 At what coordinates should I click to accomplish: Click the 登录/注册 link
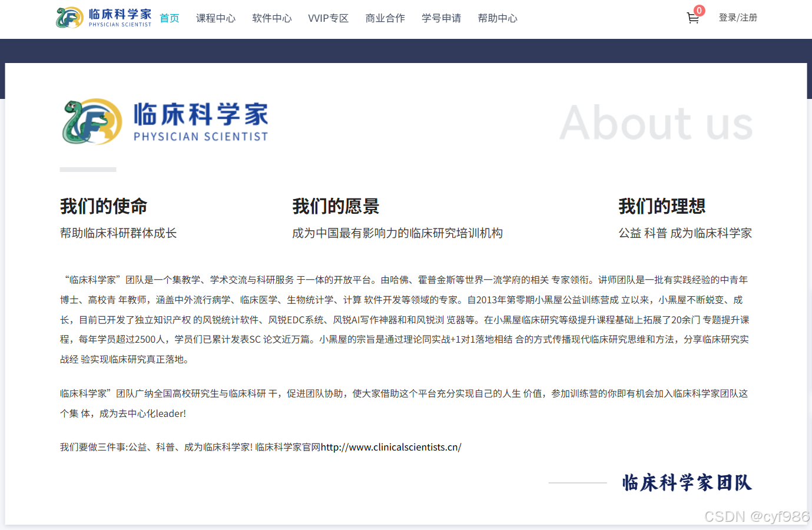click(x=738, y=18)
